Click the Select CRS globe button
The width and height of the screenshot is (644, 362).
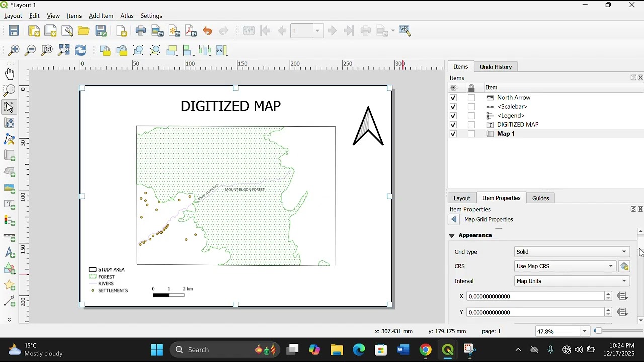(624, 266)
